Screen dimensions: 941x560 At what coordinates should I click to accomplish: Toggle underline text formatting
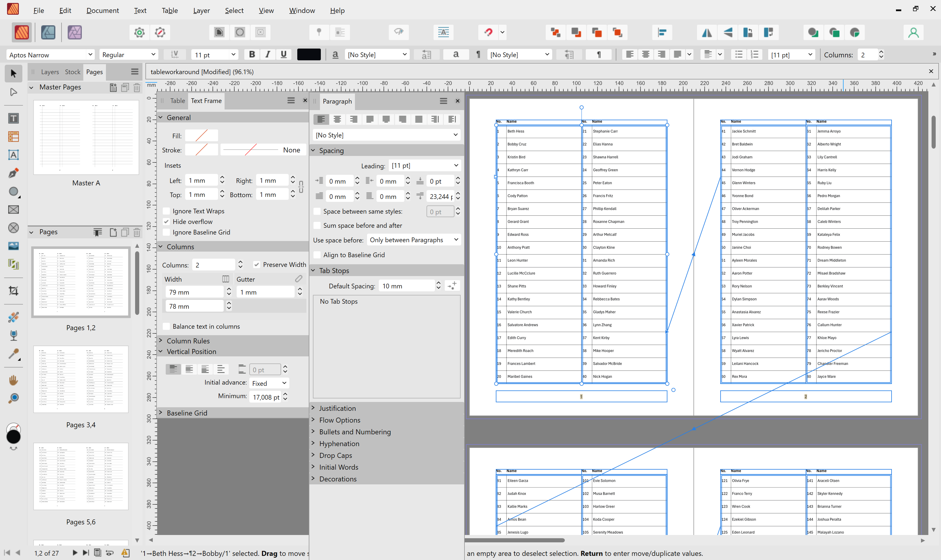click(x=283, y=54)
